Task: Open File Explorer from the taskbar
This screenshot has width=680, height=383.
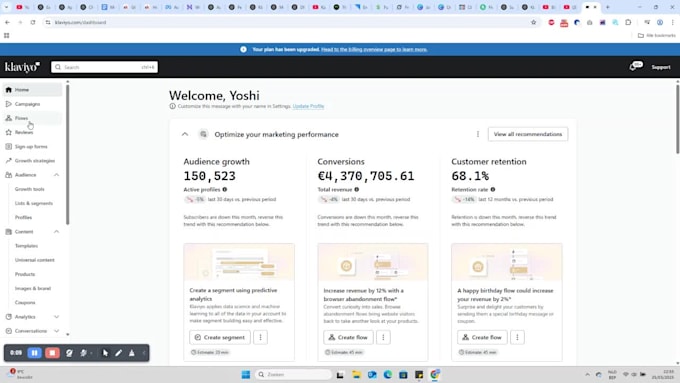Action: (x=356, y=374)
